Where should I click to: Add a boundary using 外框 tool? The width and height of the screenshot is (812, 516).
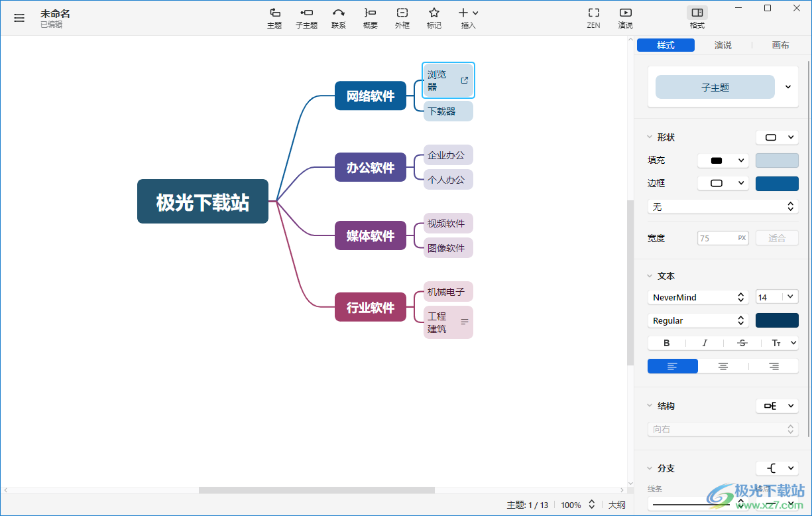tap(402, 18)
